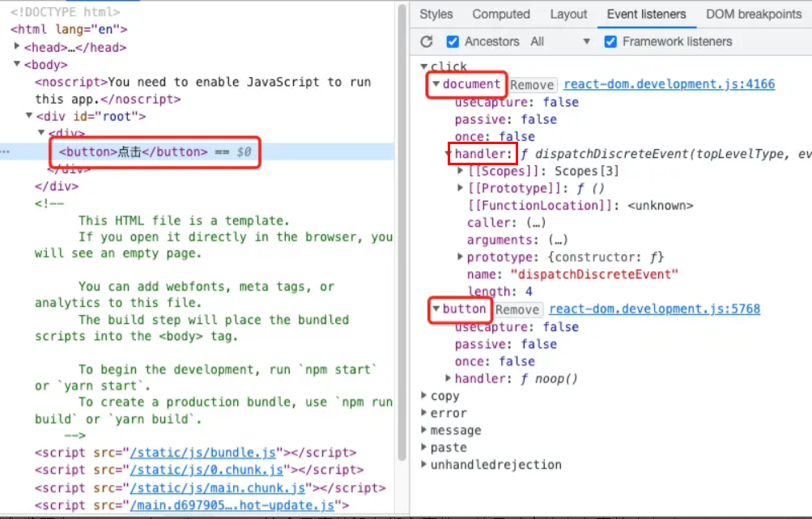Expand the paste event group
Image resolution: width=812 pixels, height=519 pixels.
pos(423,447)
